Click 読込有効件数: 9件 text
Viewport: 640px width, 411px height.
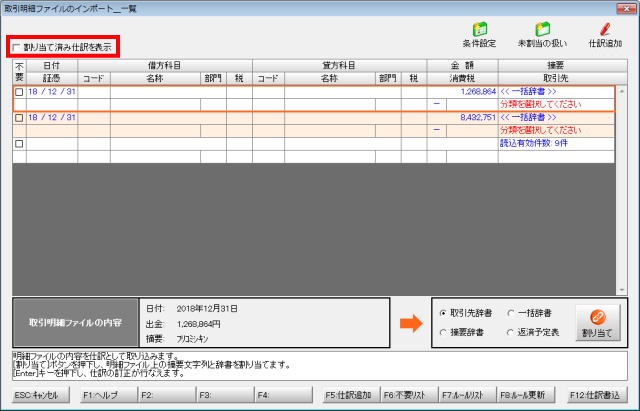pos(533,143)
